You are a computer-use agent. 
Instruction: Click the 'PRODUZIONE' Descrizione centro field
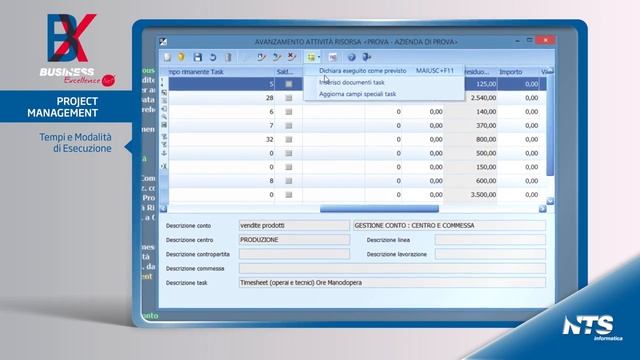pyautogui.click(x=294, y=240)
